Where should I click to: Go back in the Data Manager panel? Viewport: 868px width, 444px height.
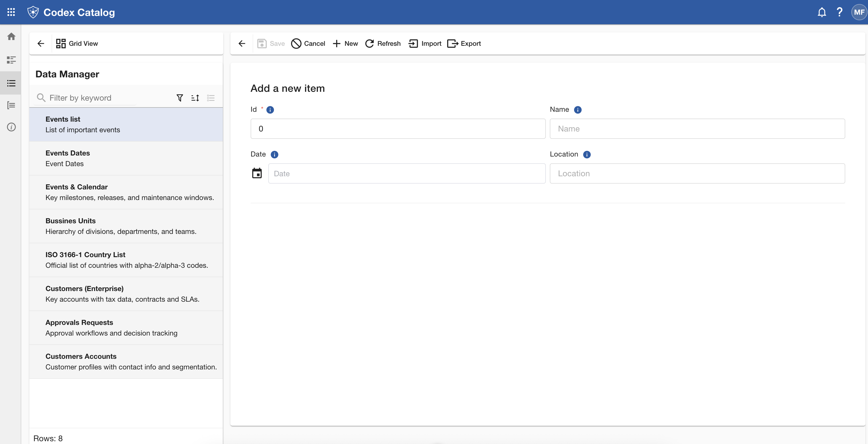[x=41, y=43]
